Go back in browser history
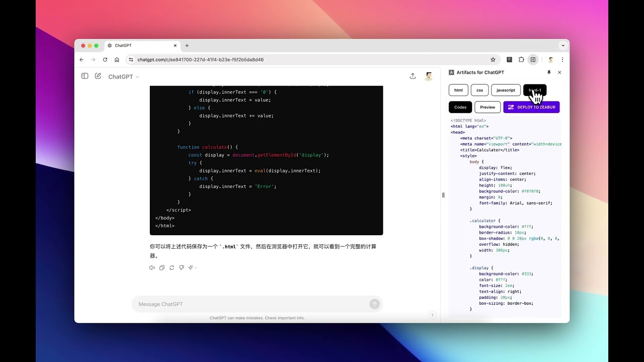The height and width of the screenshot is (362, 644). tap(82, 59)
